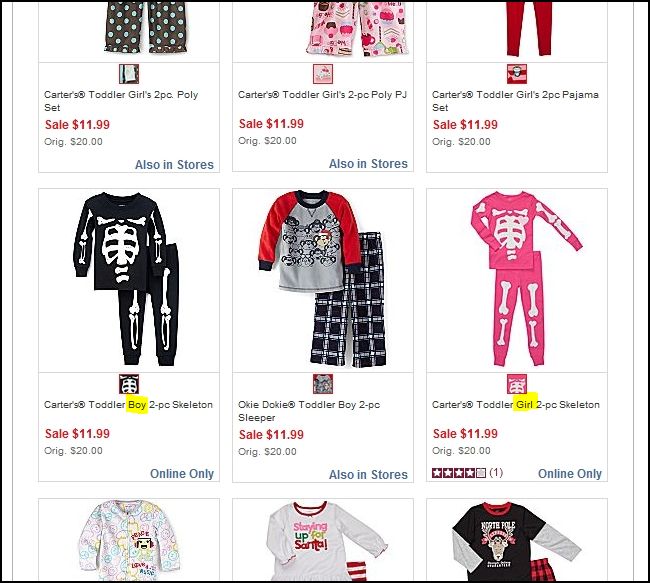View the star rating on pink skeleton pajamas
Image resolution: width=650 pixels, height=583 pixels.
coord(458,473)
